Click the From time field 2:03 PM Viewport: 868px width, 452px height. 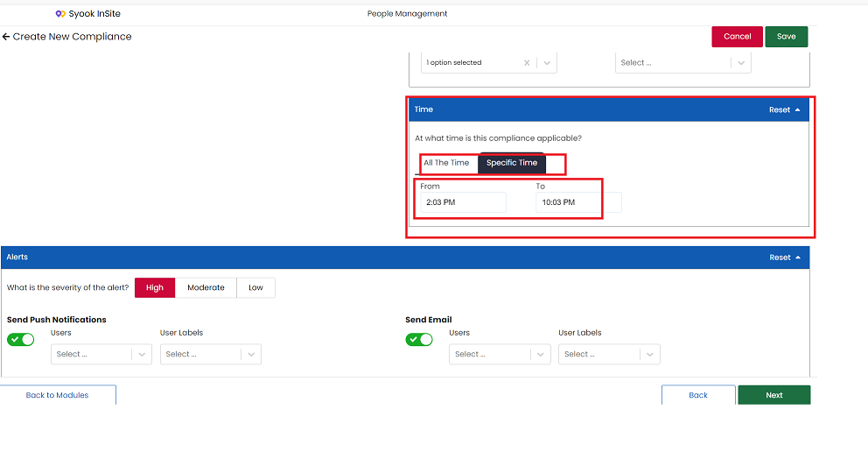(464, 202)
